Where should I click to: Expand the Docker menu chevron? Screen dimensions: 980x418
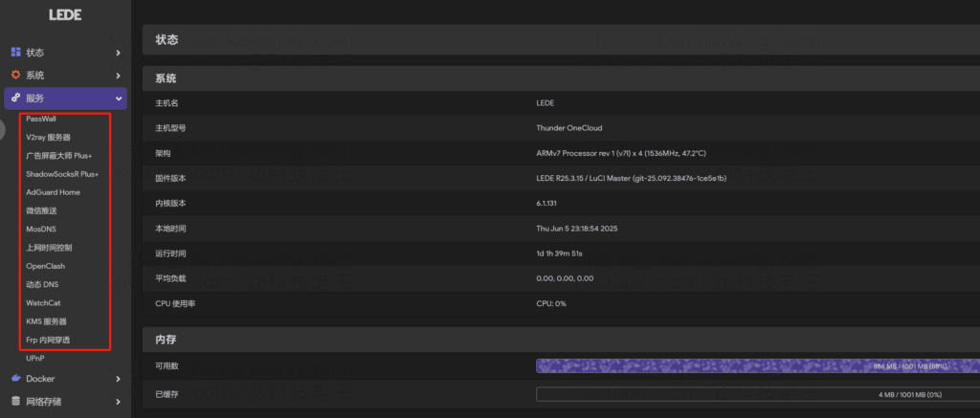click(118, 379)
